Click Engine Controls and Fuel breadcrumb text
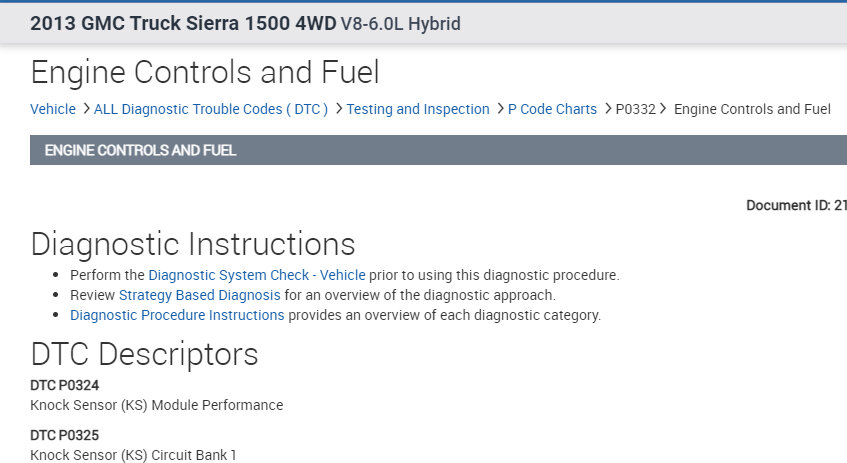The width and height of the screenshot is (847, 463). tap(752, 109)
